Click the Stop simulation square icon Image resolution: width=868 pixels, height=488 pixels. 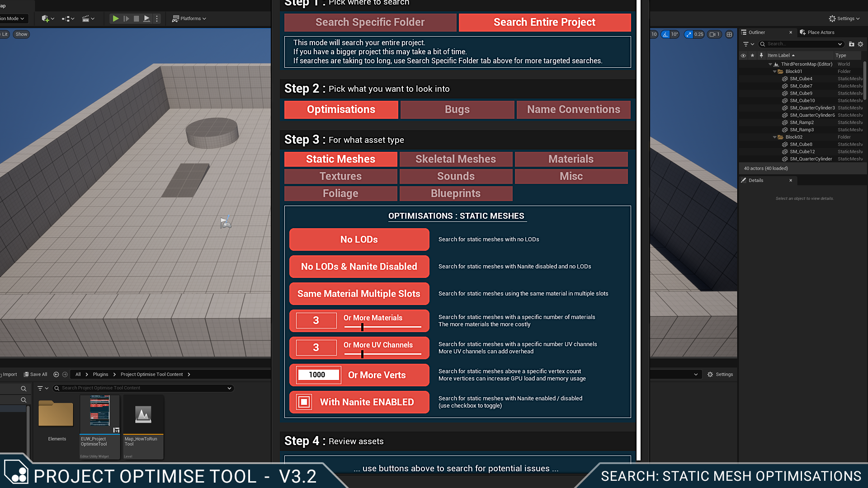click(x=136, y=19)
